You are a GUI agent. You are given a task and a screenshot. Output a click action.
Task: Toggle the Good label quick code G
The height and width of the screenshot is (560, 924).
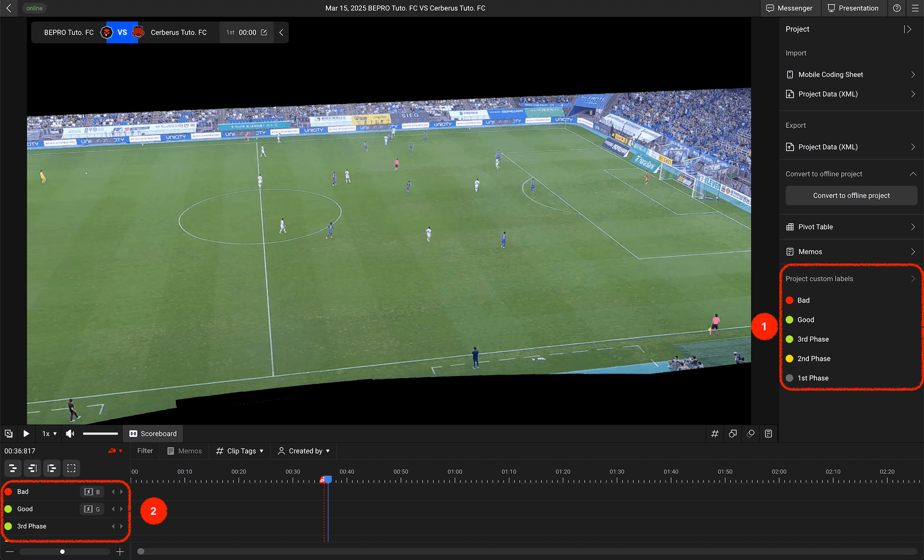(92, 509)
